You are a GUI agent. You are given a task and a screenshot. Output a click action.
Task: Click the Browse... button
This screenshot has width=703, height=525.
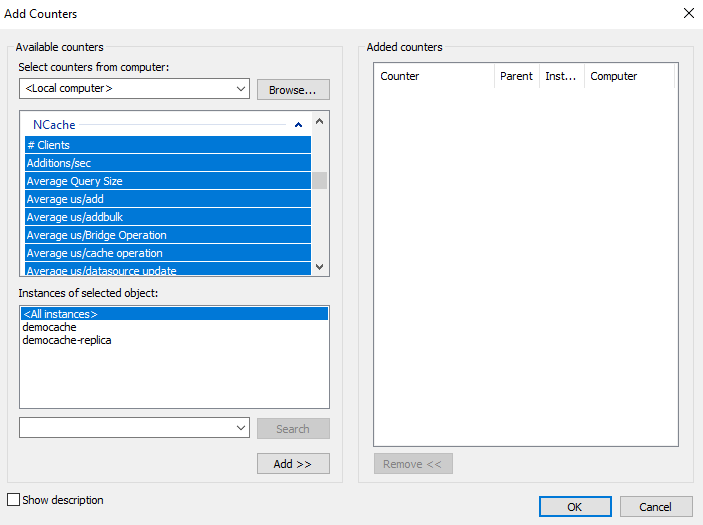pos(293,90)
